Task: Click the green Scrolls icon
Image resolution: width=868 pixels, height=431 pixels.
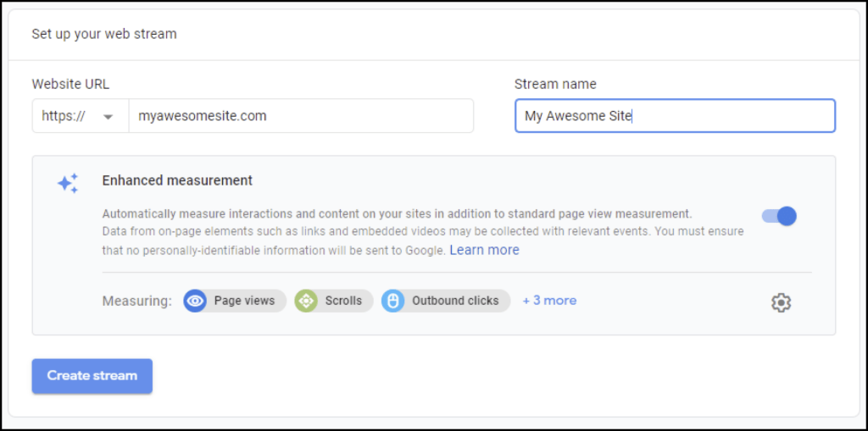Action: click(306, 301)
